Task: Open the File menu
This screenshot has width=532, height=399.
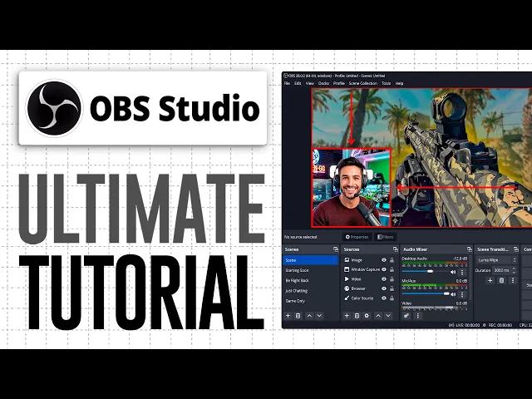Action: (287, 83)
